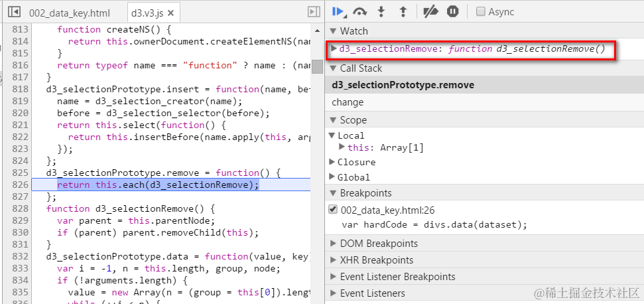Screen dimensions: 644x304
Task: Expand the DOM Breakpoints section
Action: [333, 243]
